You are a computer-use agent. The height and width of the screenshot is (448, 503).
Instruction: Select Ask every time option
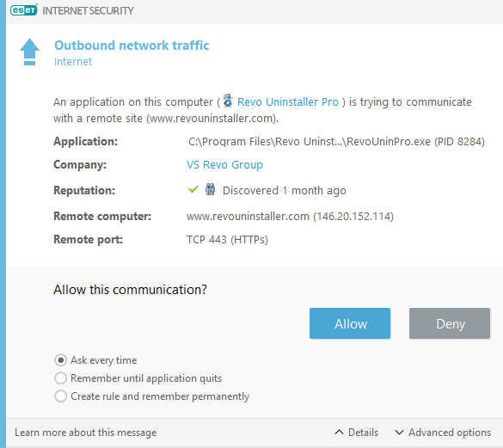61,360
